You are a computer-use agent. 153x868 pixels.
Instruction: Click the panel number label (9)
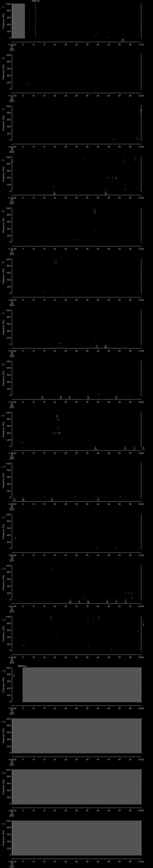click(x=3, y=415)
